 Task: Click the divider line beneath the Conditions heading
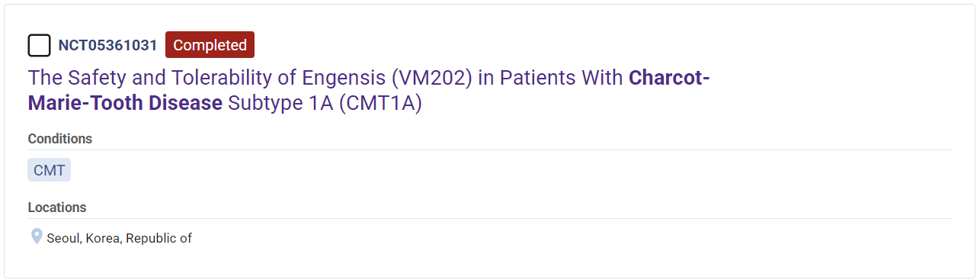[489, 150]
